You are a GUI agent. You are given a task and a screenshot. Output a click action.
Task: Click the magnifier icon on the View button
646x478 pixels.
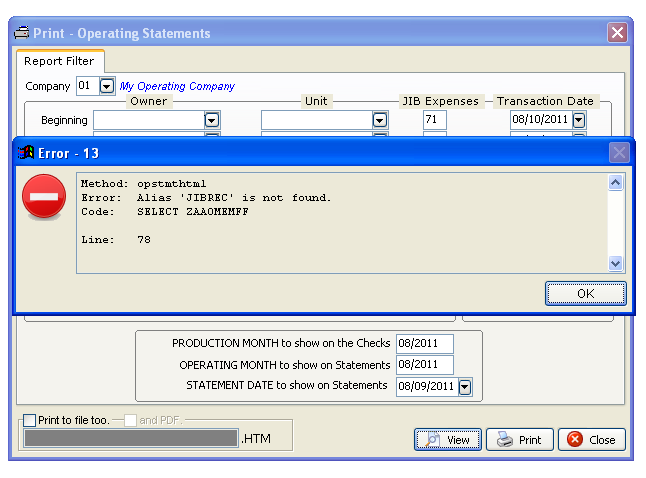(433, 439)
